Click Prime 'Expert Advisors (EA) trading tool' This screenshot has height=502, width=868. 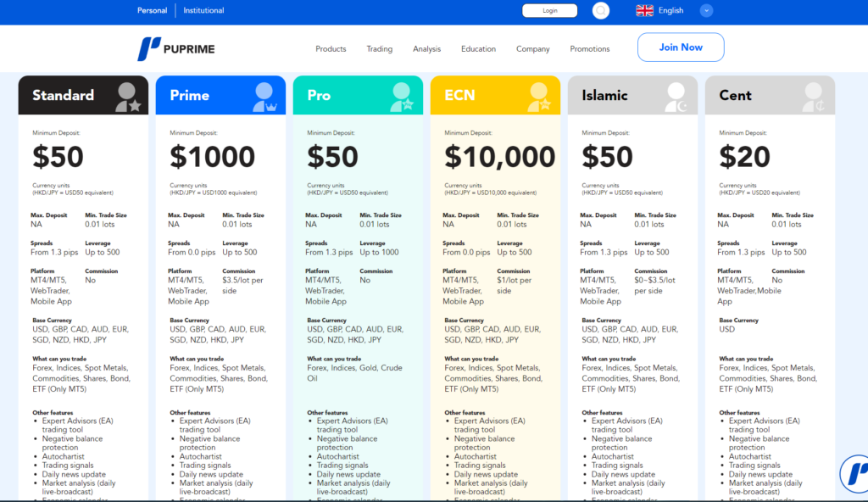click(x=214, y=425)
